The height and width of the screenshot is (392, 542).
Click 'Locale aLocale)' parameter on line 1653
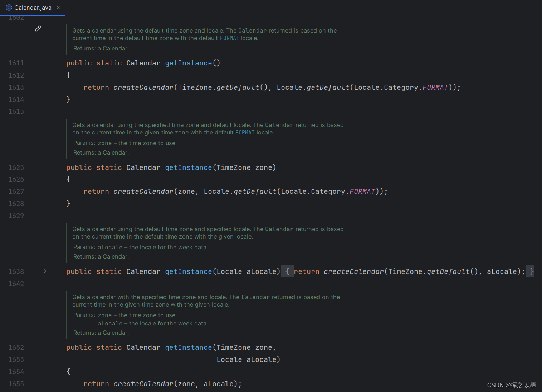(248, 360)
